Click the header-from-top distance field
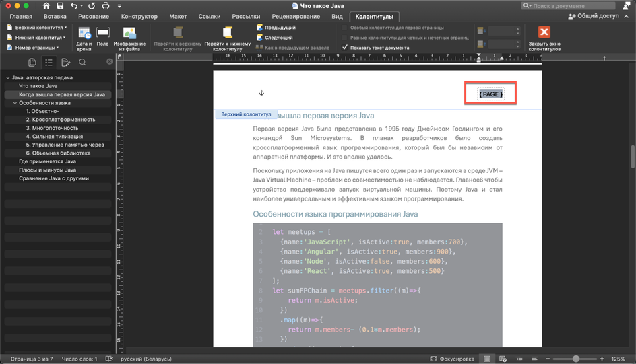This screenshot has height=364, width=636. (x=502, y=31)
